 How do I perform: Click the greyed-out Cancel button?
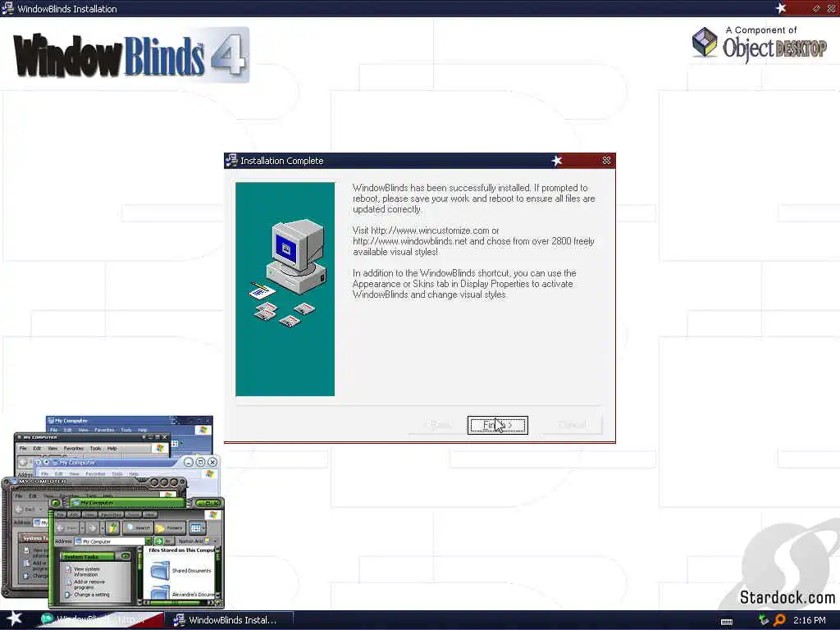coord(572,425)
